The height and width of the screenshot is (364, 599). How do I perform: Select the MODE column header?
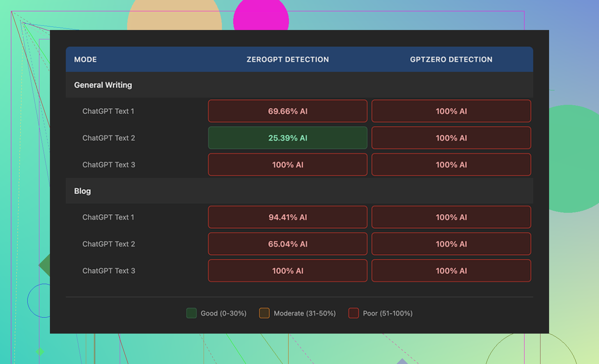click(x=85, y=60)
